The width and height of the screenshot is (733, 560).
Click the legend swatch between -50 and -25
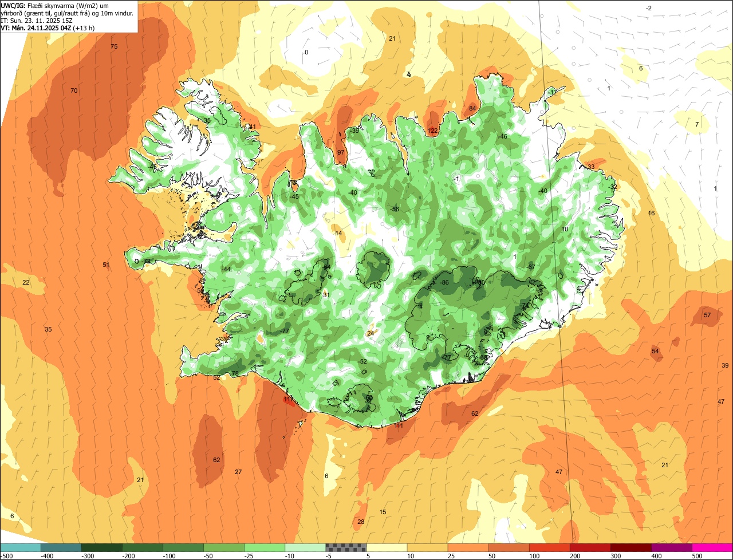tap(224, 547)
